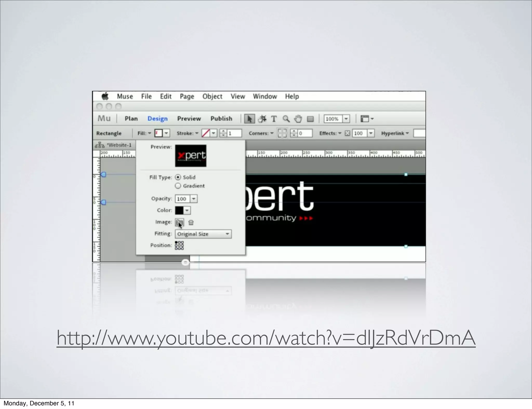Expand the fill swatch dropdown arrow

167,133
